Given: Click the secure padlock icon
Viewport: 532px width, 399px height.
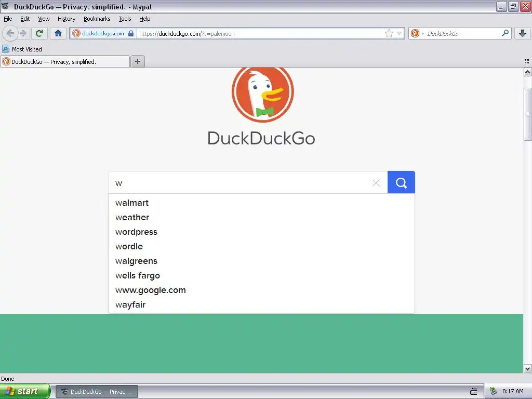Looking at the screenshot, I should [x=130, y=33].
